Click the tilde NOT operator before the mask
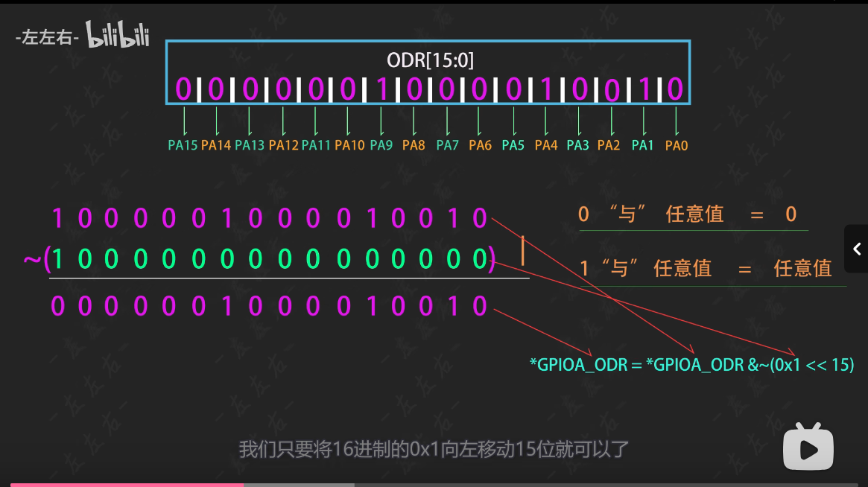The width and height of the screenshot is (868, 487). click(x=32, y=260)
